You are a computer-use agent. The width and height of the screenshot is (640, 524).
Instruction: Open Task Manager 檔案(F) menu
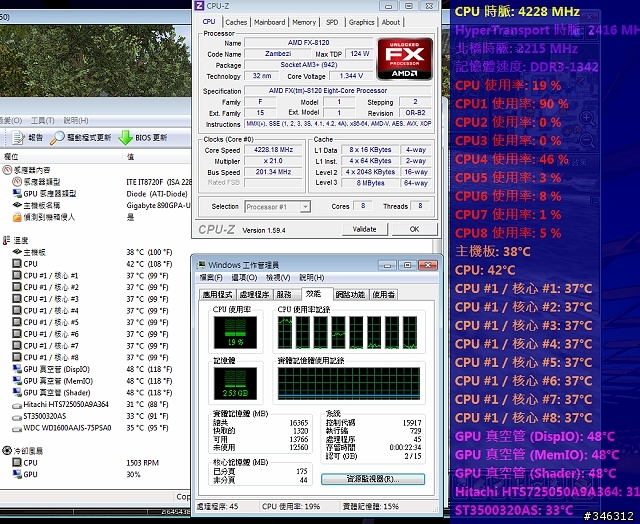pyautogui.click(x=211, y=278)
